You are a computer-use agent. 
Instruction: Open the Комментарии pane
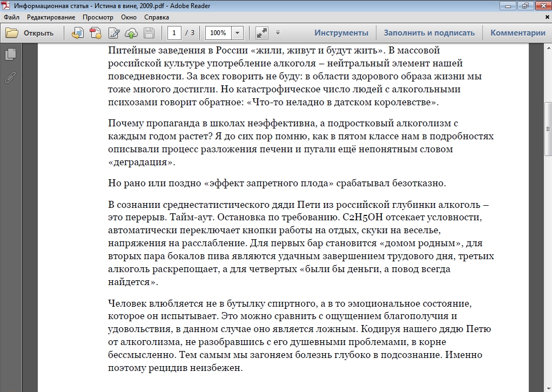518,33
